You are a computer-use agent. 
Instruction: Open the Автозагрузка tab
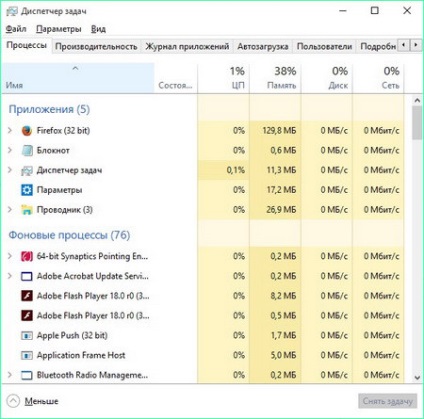coord(263,46)
